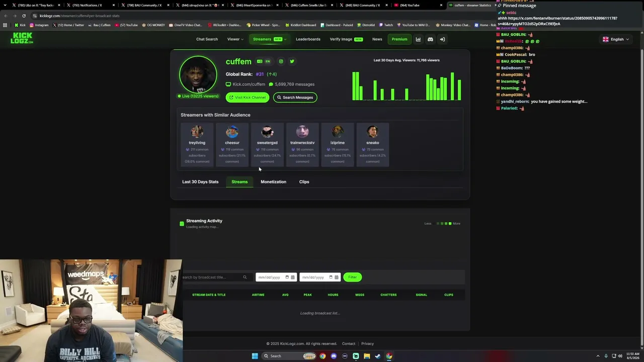The image size is (644, 362).
Task: Click the first mm/dd/yyyy date input
Action: tap(276, 277)
